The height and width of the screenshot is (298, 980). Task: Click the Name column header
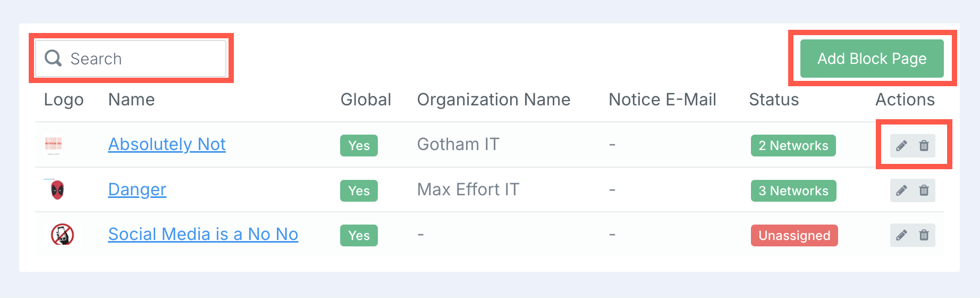point(131,100)
